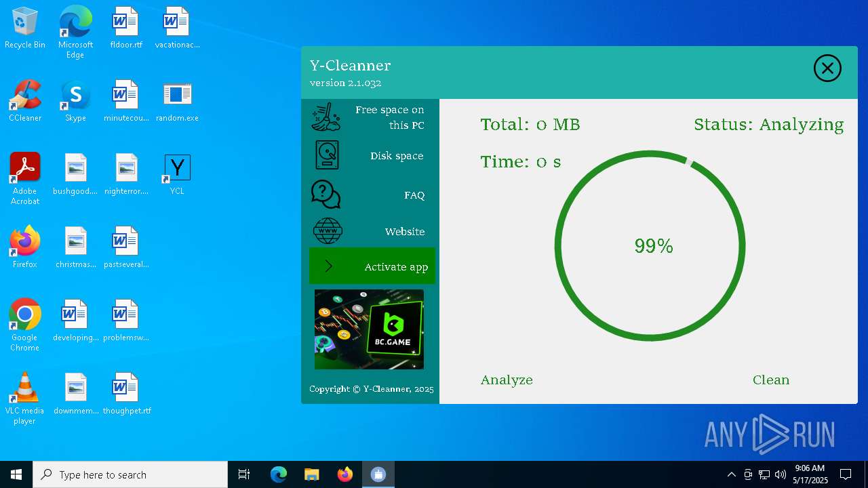The image size is (868, 488).
Task: Open Firefox from the taskbar
Action: pyautogui.click(x=344, y=474)
